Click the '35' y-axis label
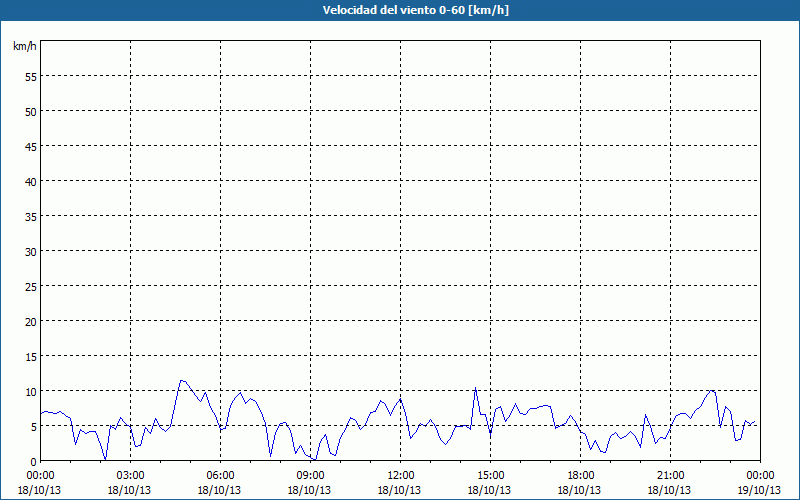 pyautogui.click(x=31, y=216)
